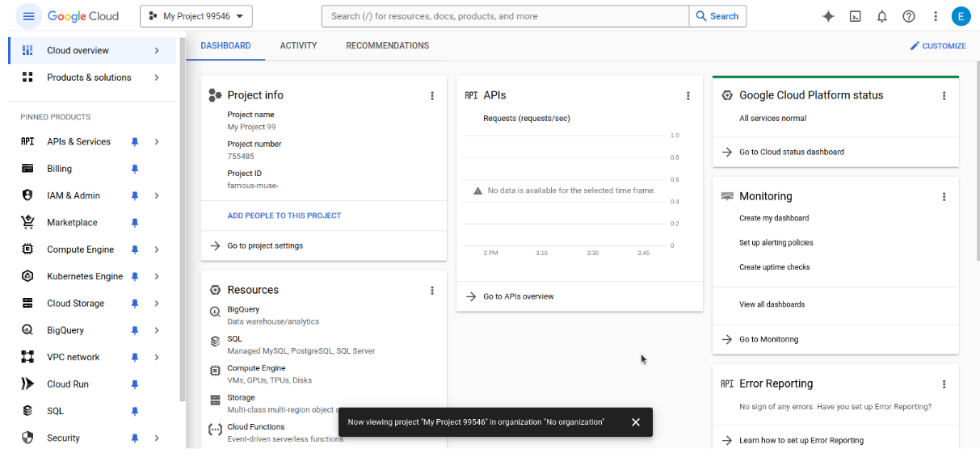980x457 pixels.
Task: Expand the Cloud overview chevron
Action: (157, 50)
